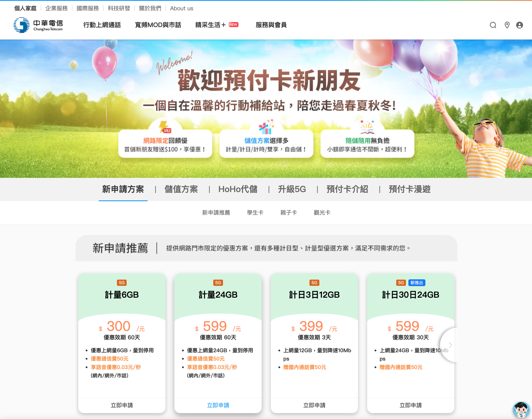
Task: Open the search magnifier icon
Action: 493,25
